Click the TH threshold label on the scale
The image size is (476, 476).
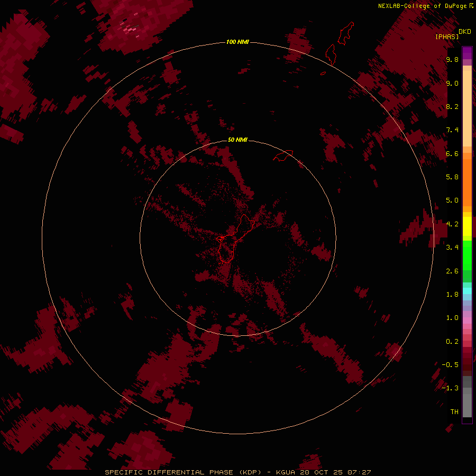[454, 412]
